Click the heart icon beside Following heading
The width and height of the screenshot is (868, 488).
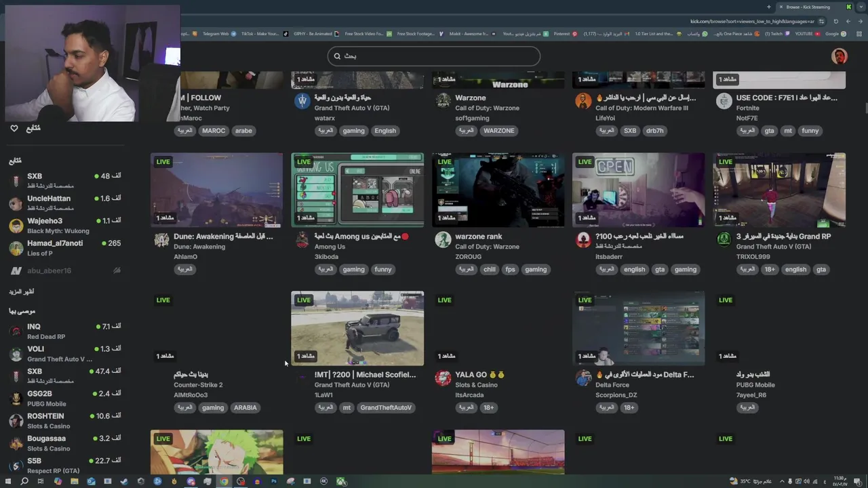pyautogui.click(x=14, y=128)
